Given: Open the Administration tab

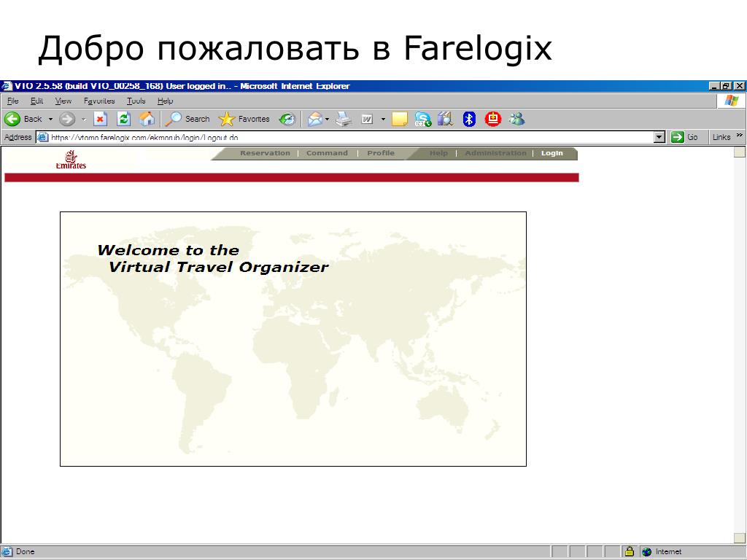Looking at the screenshot, I should 495,153.
